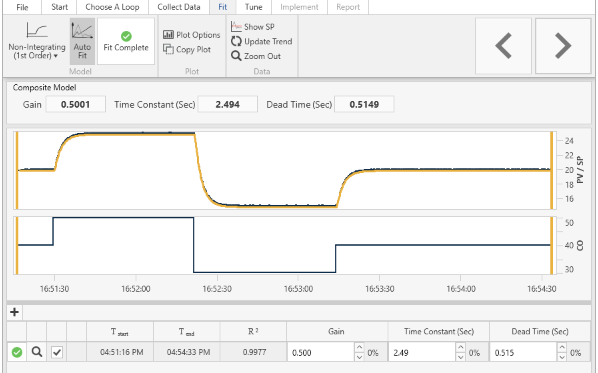This screenshot has width=598, height=373.
Task: Select the T end cell 04:54:33 PM
Action: coord(187,352)
